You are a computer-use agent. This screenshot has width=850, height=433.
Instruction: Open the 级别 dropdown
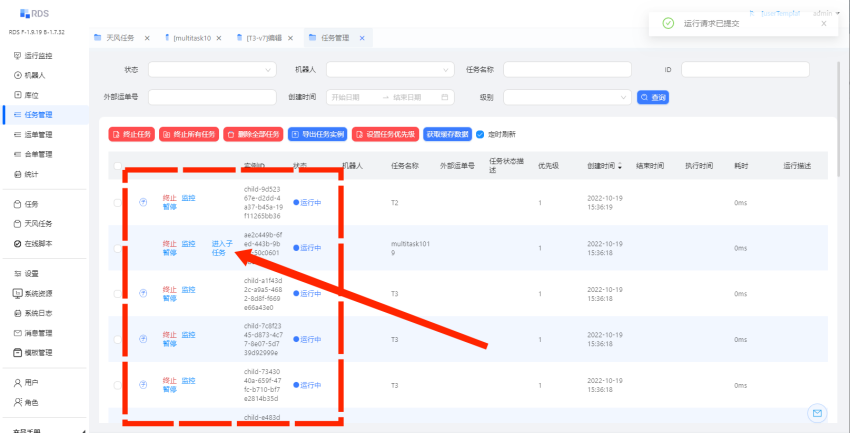(x=567, y=97)
